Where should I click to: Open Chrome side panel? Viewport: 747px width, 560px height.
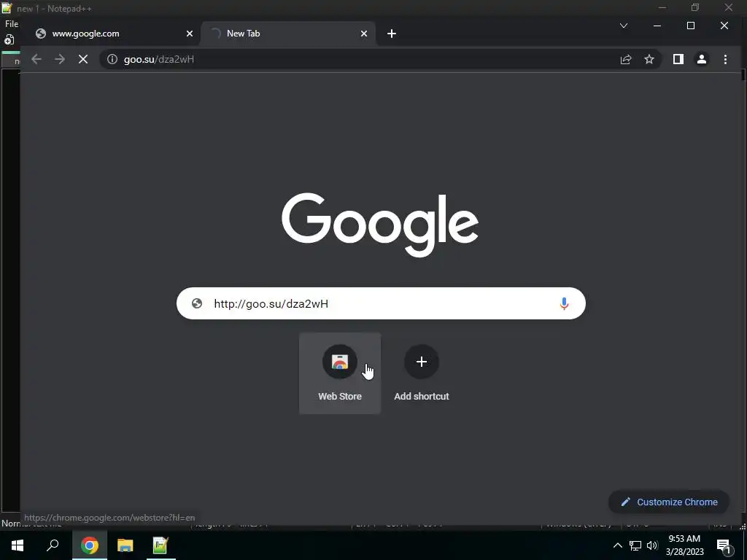pos(678,59)
